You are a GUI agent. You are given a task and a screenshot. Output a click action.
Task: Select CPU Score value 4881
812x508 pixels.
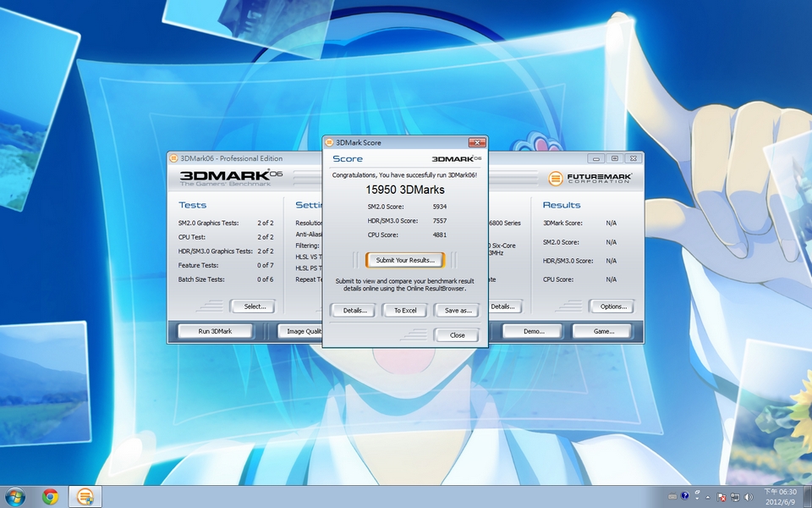tap(440, 235)
